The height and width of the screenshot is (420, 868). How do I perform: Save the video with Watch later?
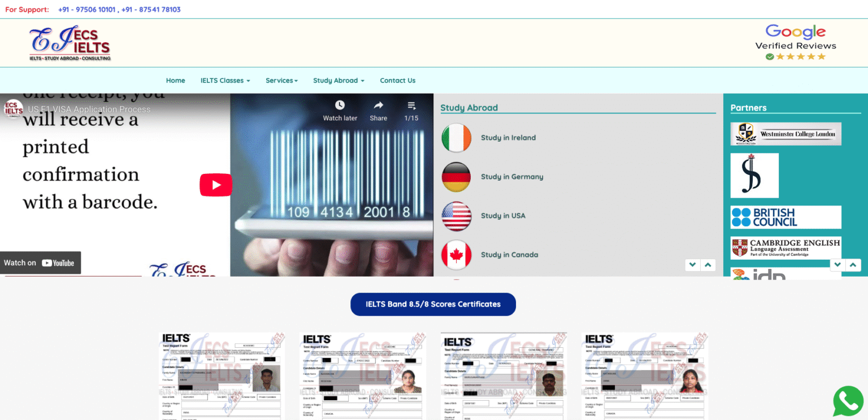(340, 110)
